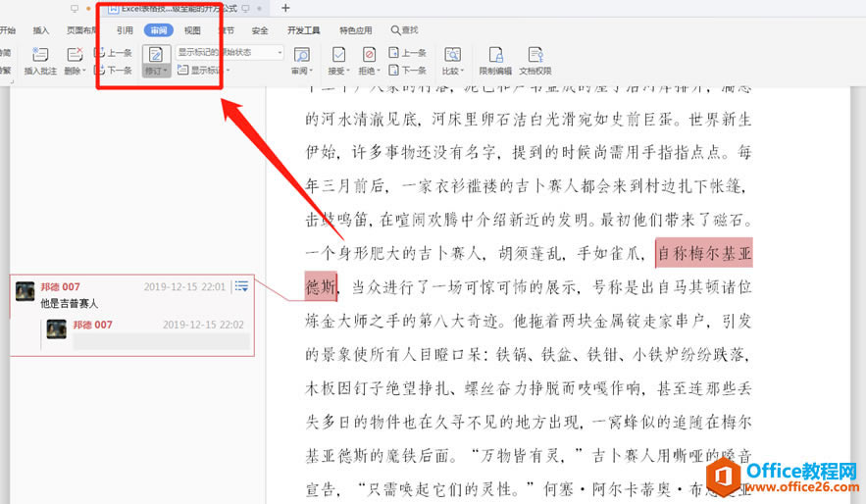The image size is (866, 504).
Task: Go to next comment (下一条 beside 删除)
Action: click(113, 70)
